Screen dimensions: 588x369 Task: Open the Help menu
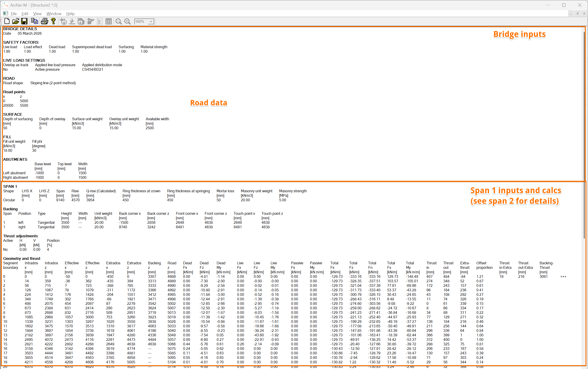tap(70, 14)
